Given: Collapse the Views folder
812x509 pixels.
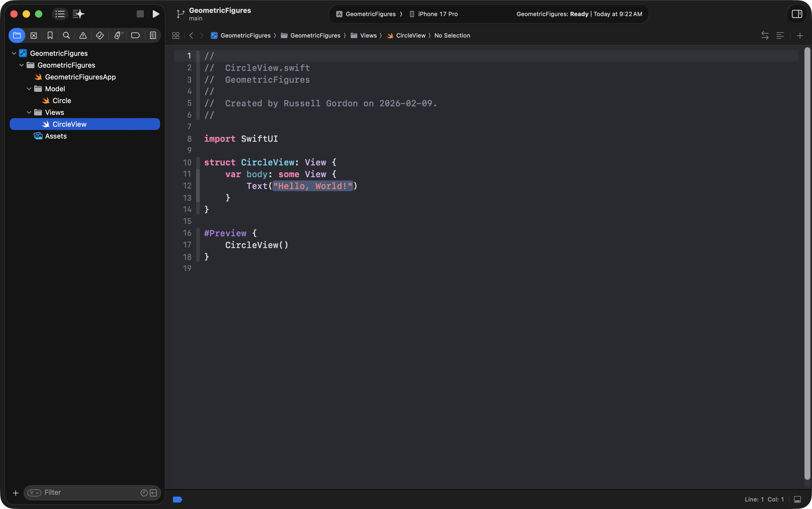Looking at the screenshot, I should pos(29,112).
